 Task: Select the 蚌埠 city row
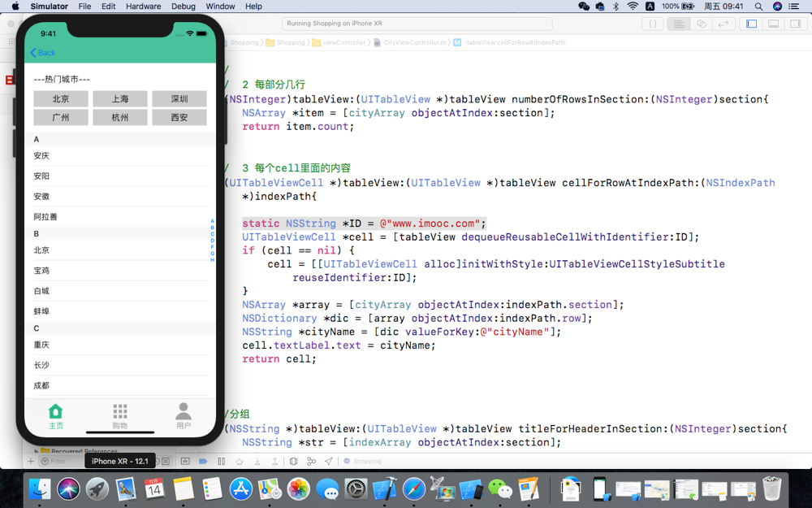click(120, 311)
